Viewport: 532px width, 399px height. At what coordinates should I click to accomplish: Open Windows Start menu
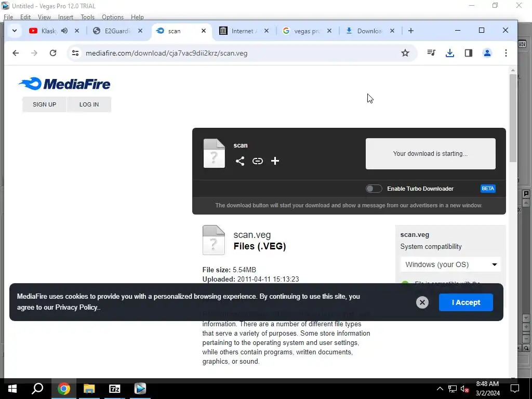pyautogui.click(x=12, y=389)
